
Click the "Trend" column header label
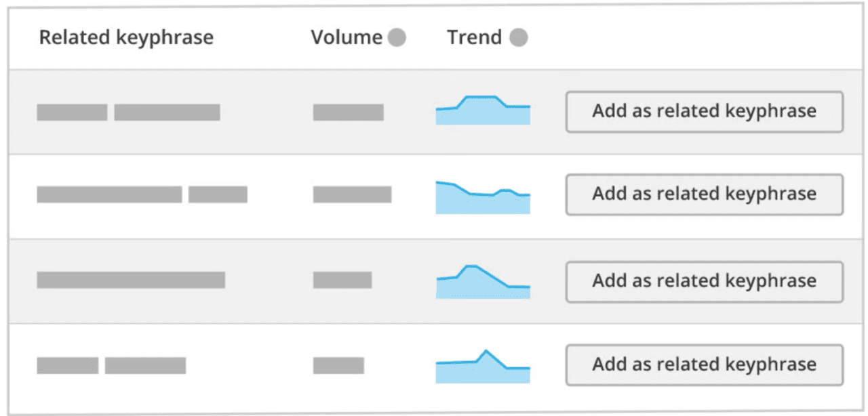pyautogui.click(x=475, y=38)
